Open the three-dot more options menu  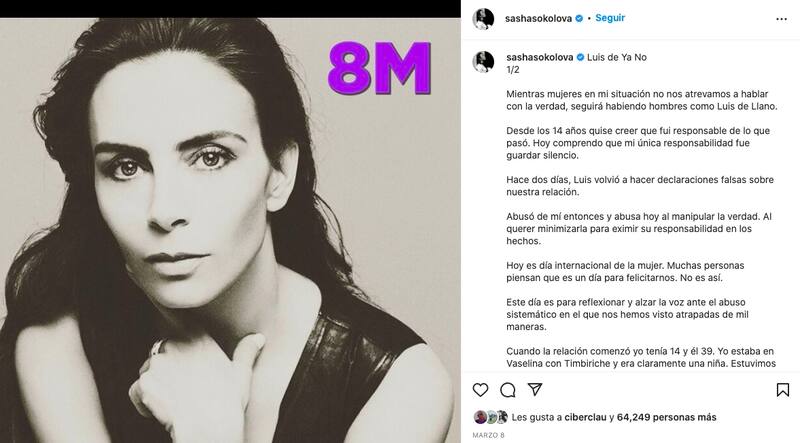click(x=782, y=19)
